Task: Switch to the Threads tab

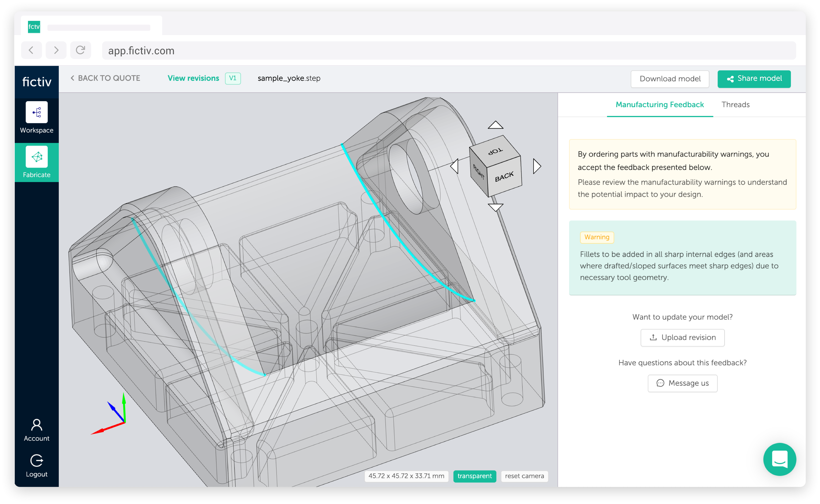Action: tap(736, 104)
